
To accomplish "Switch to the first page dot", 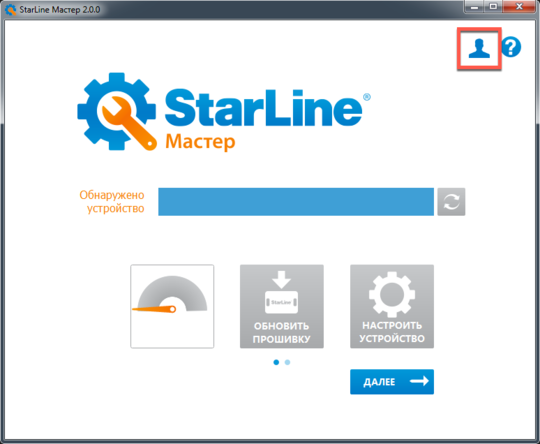I will (x=276, y=362).
